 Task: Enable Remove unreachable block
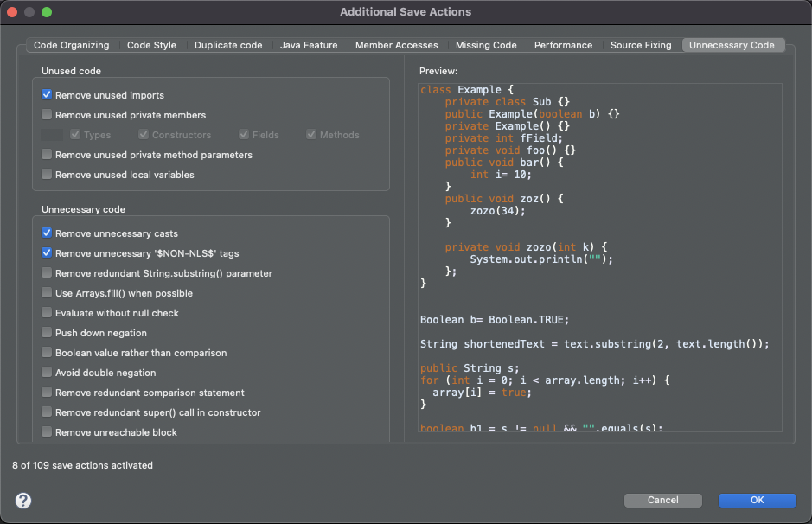pos(47,431)
